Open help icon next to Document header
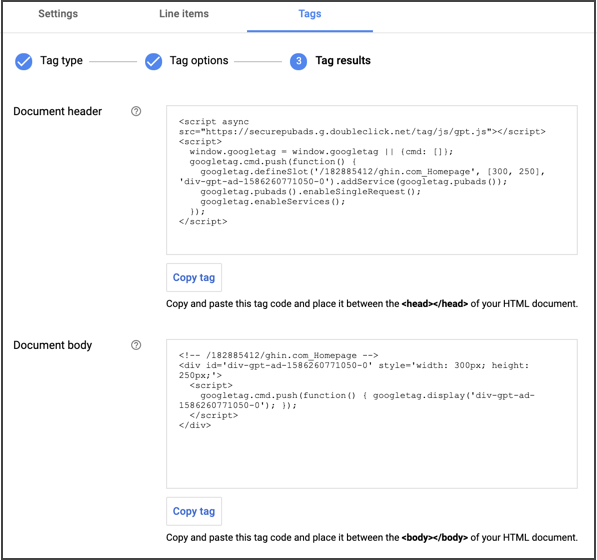The width and height of the screenshot is (597, 560). (x=136, y=111)
